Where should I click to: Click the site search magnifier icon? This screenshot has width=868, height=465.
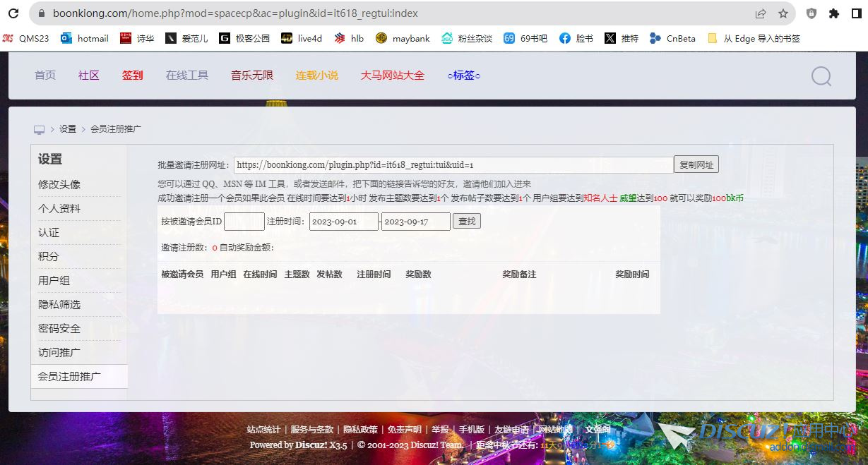click(x=821, y=76)
